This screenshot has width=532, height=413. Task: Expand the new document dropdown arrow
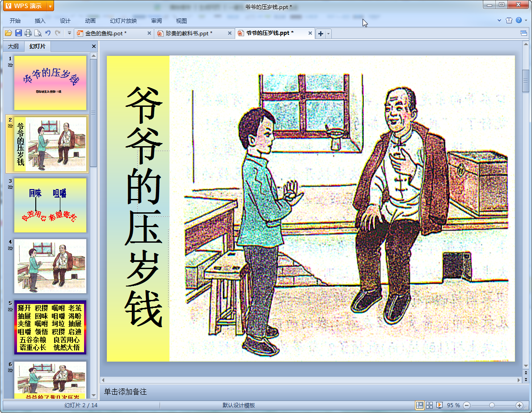(329, 34)
